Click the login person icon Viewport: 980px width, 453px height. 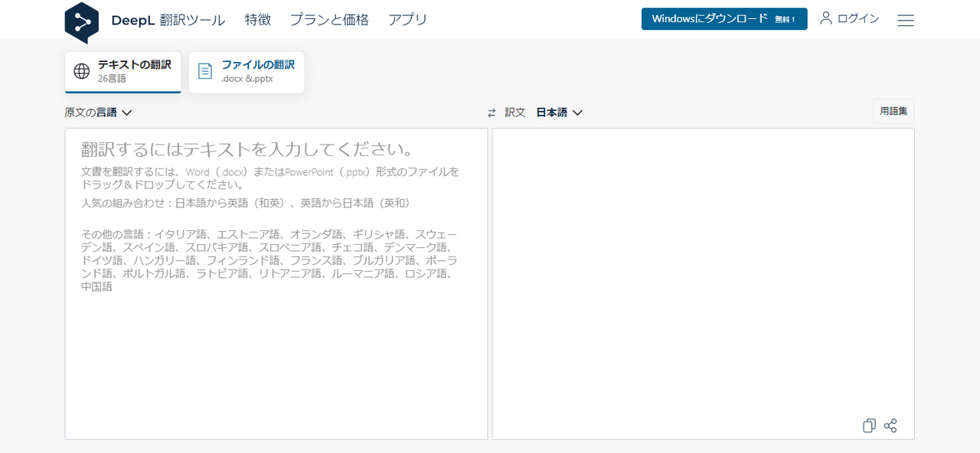[826, 18]
